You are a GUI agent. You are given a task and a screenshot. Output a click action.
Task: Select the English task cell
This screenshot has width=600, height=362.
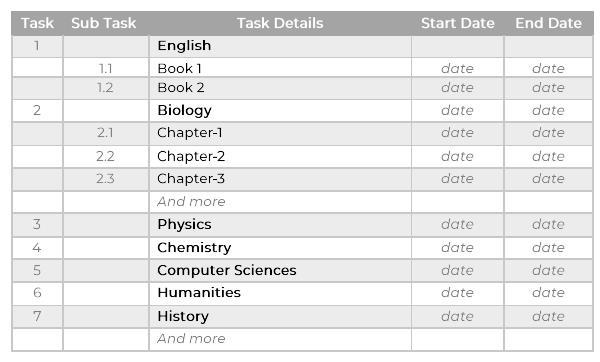[x=280, y=46]
